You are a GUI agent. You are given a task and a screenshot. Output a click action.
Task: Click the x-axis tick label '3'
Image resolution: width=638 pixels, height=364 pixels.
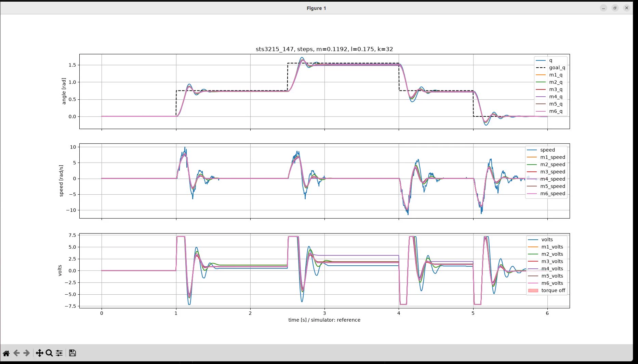[x=324, y=313]
